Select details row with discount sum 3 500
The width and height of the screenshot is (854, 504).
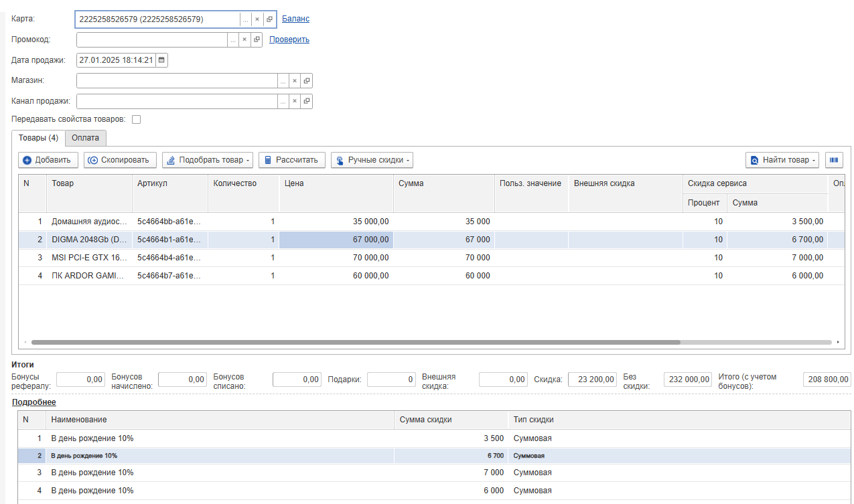[x=433, y=438]
